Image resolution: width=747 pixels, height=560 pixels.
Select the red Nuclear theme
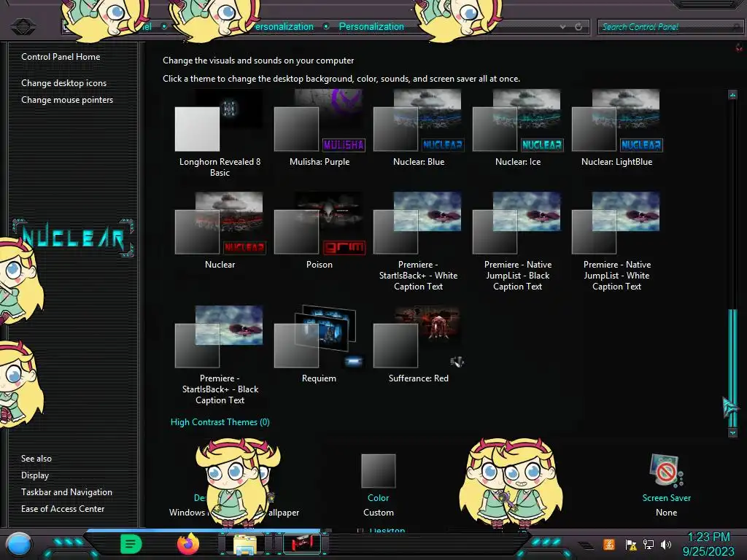tap(220, 231)
